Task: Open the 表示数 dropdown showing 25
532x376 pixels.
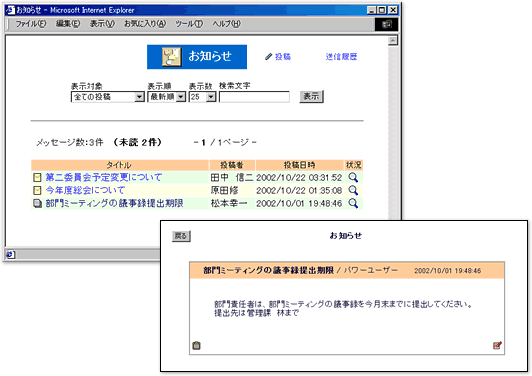Action: coord(202,97)
